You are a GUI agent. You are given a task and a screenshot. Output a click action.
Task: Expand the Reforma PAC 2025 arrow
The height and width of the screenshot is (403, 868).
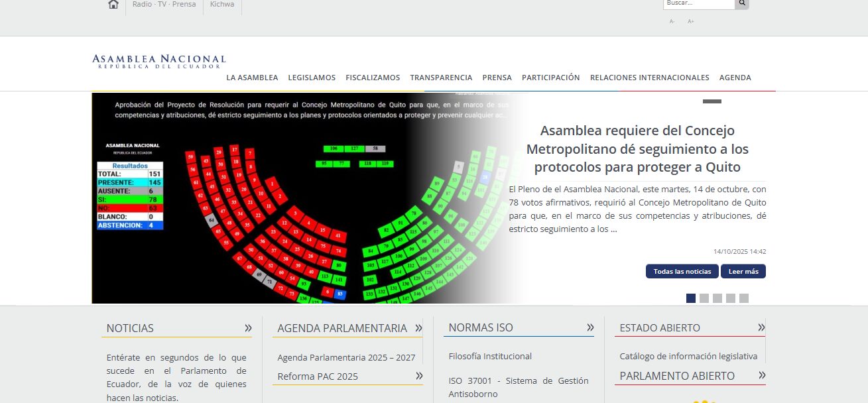pos(419,376)
